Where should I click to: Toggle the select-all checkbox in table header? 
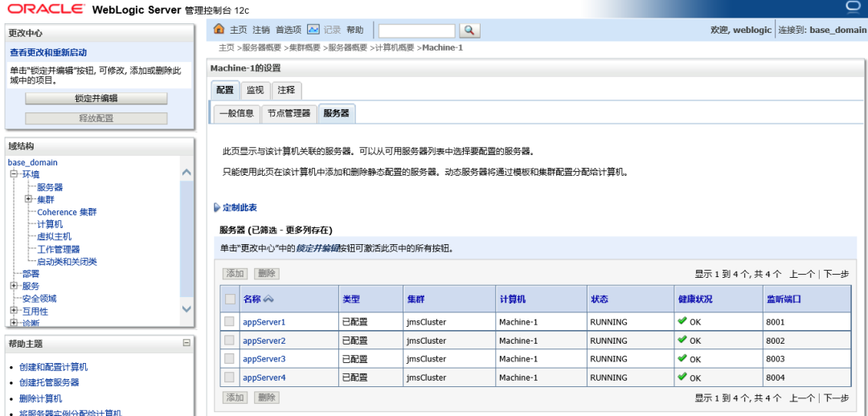pyautogui.click(x=230, y=300)
